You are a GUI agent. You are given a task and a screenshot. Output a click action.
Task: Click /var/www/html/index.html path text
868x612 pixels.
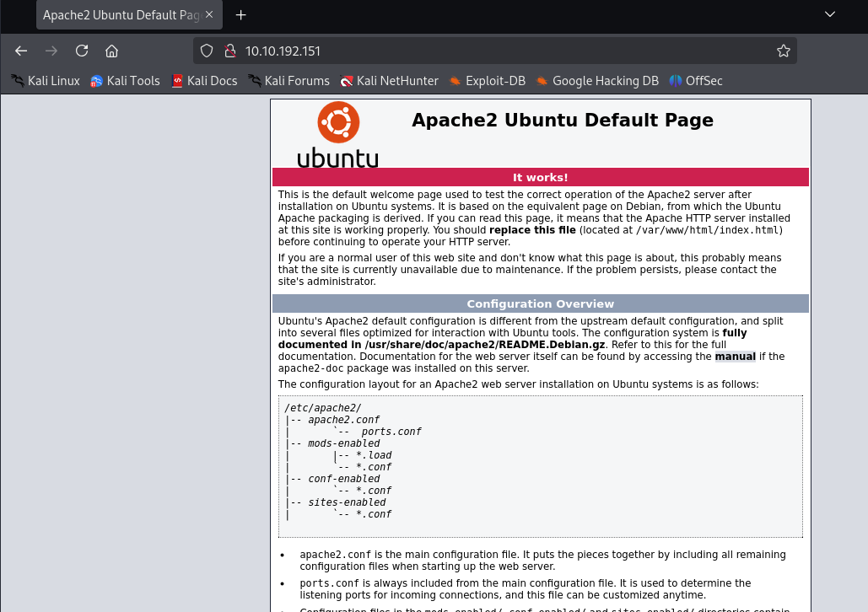(x=708, y=230)
